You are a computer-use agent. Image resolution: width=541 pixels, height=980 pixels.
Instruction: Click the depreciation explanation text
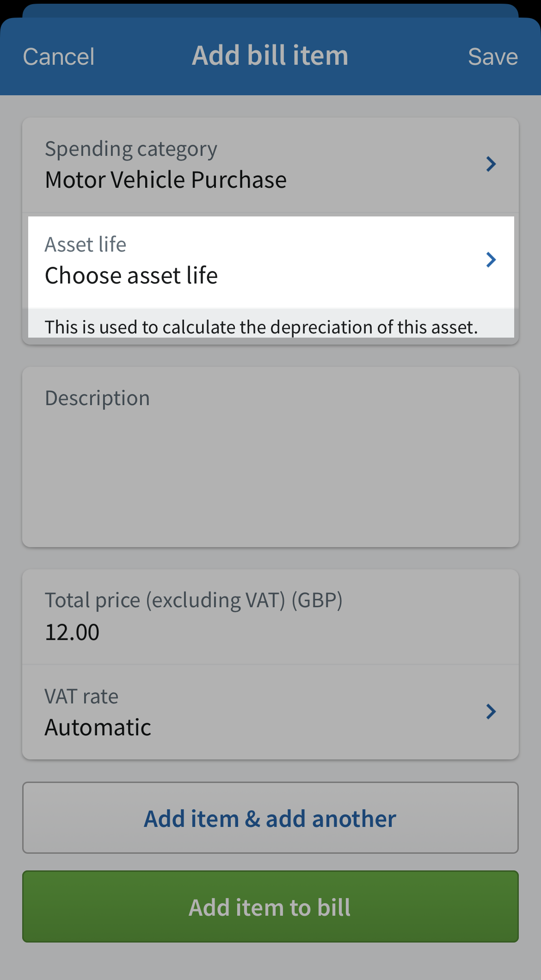pos(260,327)
